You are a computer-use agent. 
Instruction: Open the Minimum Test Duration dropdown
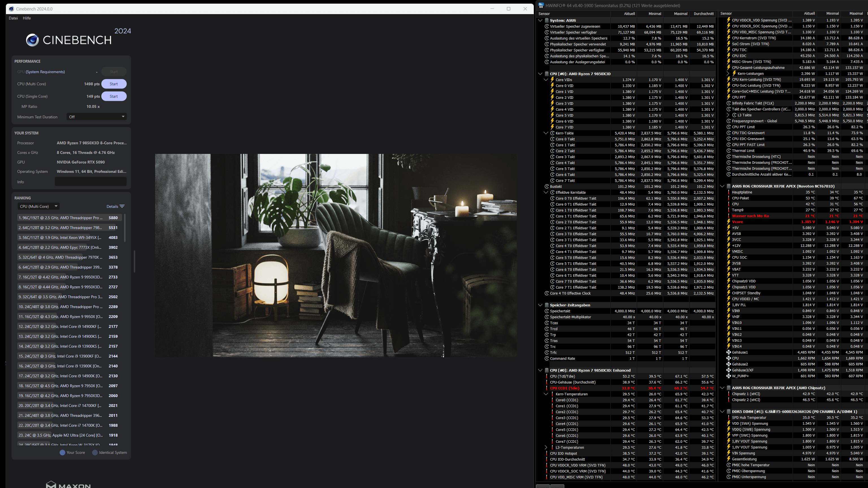pyautogui.click(x=96, y=117)
